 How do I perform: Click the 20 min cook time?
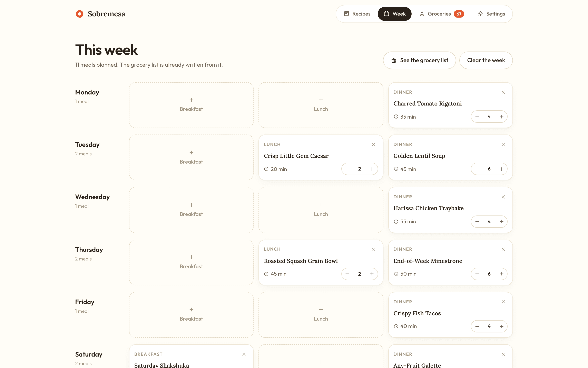pyautogui.click(x=276, y=169)
